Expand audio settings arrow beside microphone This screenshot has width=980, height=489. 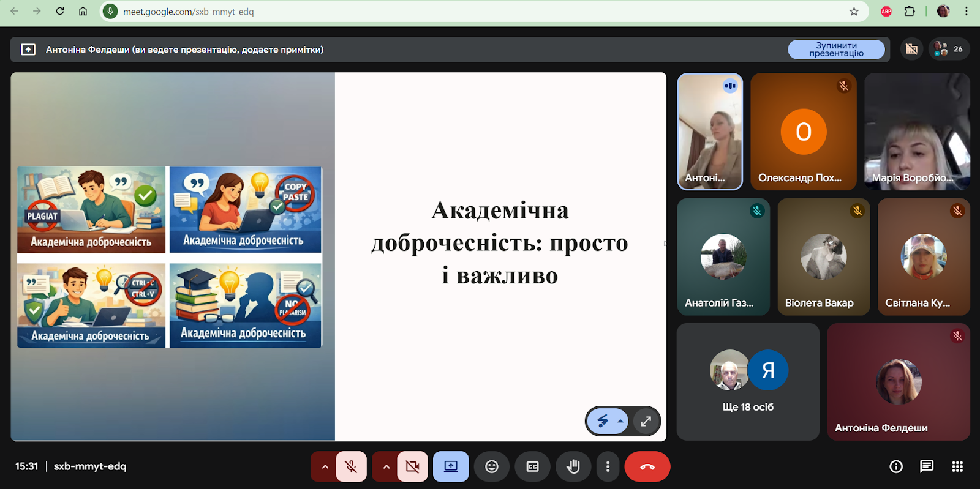325,466
